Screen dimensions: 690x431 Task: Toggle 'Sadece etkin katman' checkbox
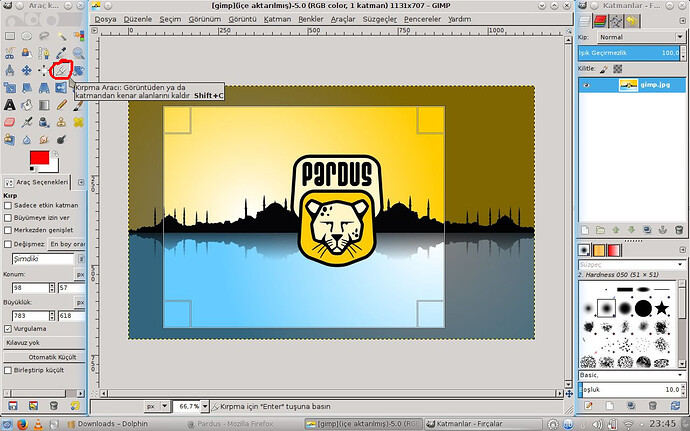coord(7,205)
